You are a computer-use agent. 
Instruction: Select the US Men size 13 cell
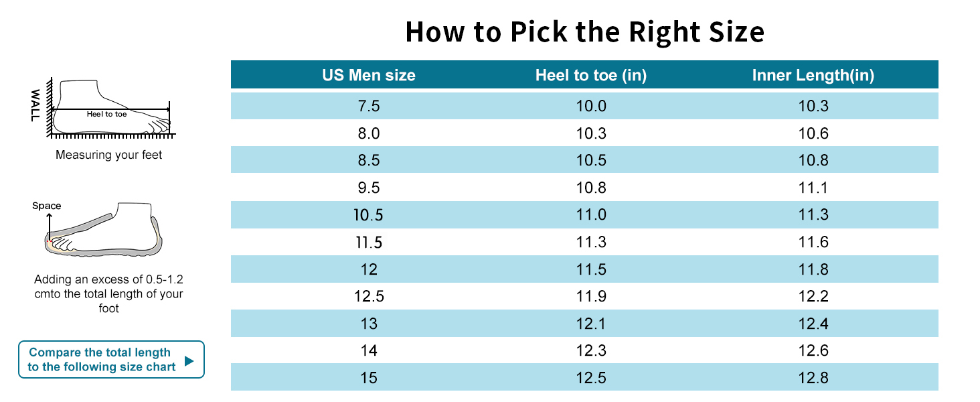(x=369, y=324)
